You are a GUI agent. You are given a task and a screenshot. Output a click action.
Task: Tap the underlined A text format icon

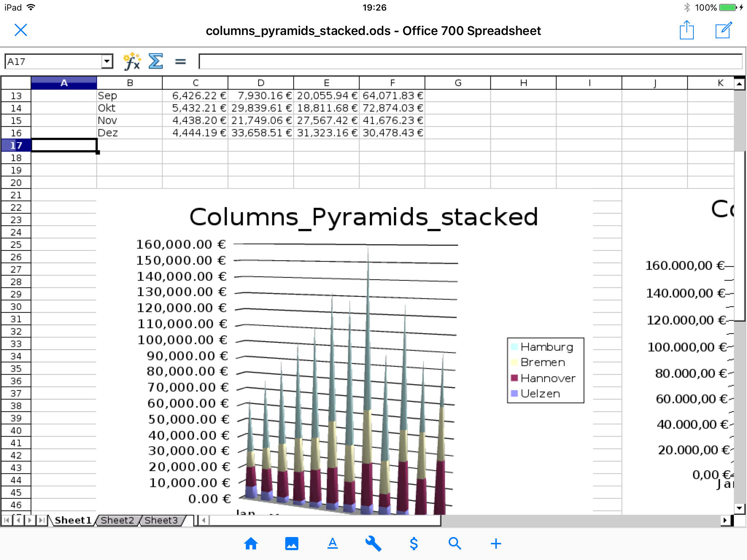pos(332,544)
